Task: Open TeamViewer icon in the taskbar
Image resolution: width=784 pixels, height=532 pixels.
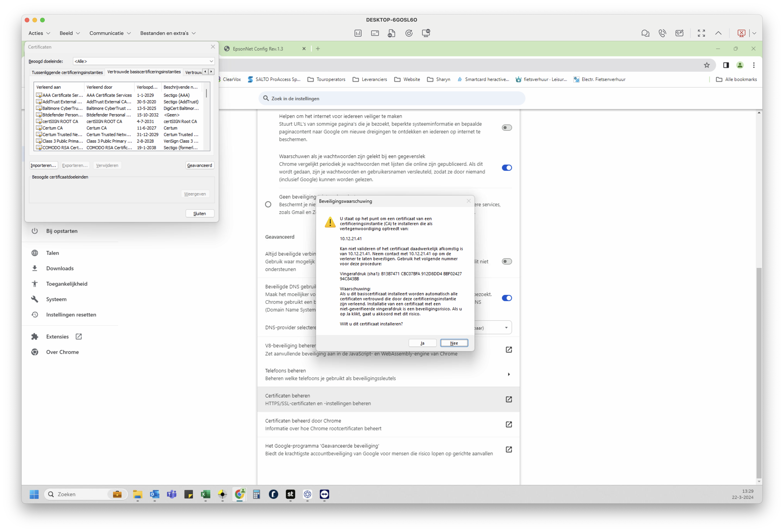Action: coord(324,494)
